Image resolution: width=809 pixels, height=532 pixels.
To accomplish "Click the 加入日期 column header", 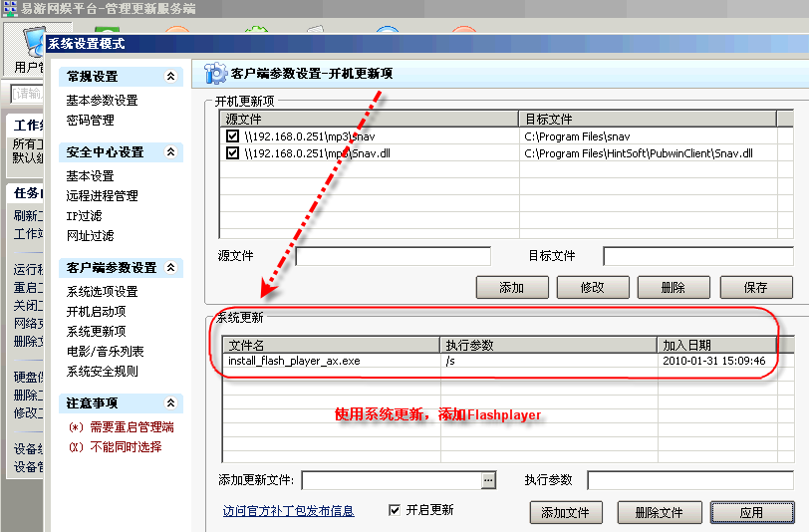I will point(717,345).
